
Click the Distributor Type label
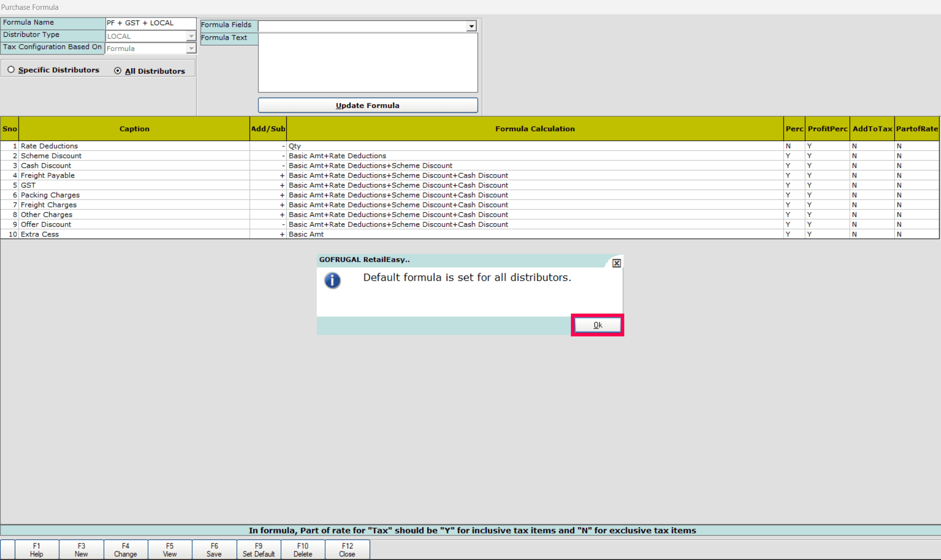31,35
